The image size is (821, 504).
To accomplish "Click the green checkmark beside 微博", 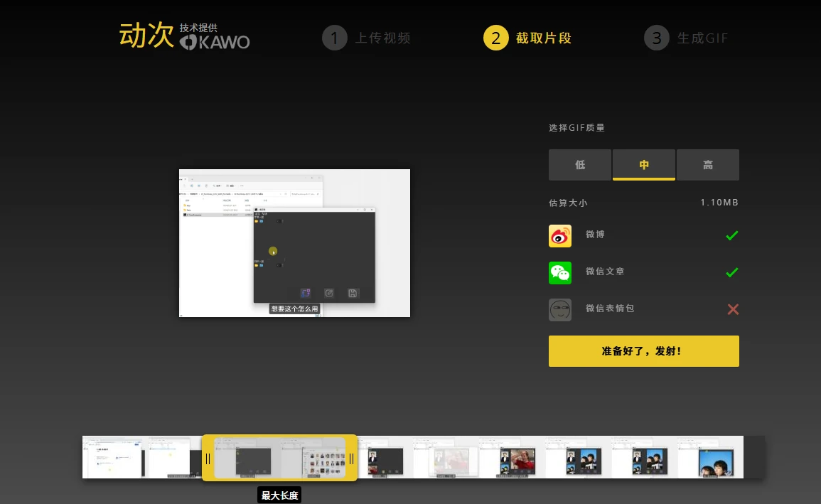I will 732,235.
